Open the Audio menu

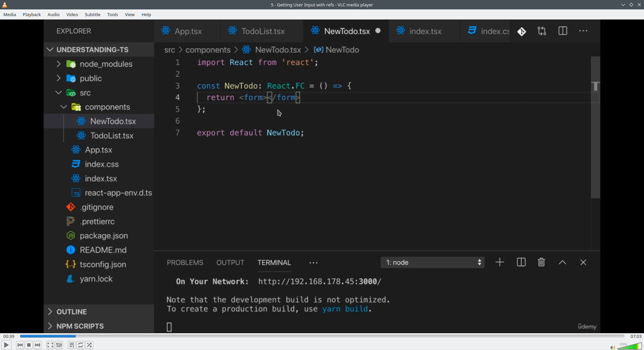[54, 14]
